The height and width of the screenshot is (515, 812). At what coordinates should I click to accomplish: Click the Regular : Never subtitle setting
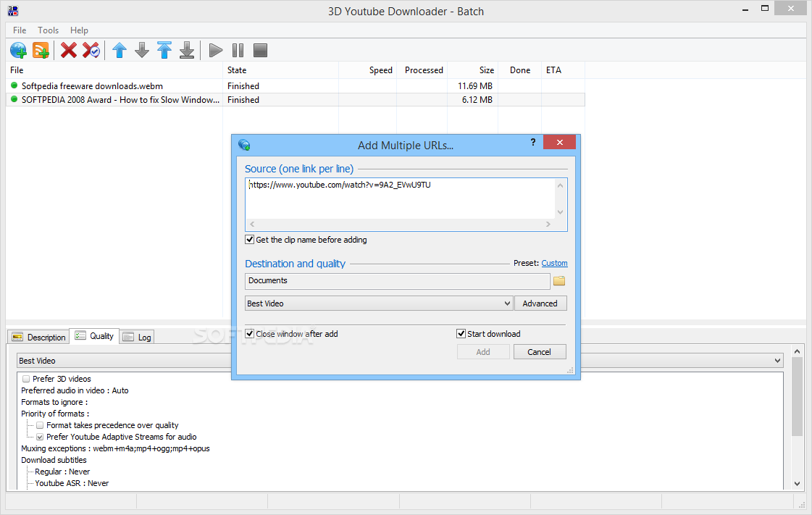point(62,472)
